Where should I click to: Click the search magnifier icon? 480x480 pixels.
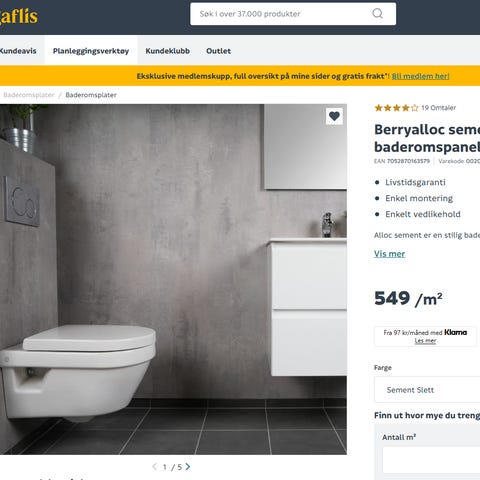click(x=377, y=14)
